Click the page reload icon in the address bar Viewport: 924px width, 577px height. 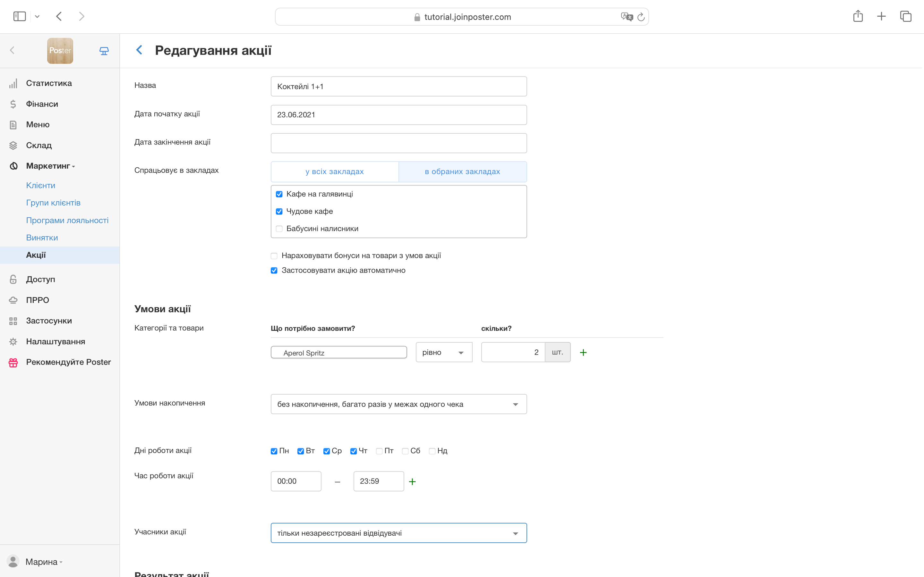(x=641, y=17)
